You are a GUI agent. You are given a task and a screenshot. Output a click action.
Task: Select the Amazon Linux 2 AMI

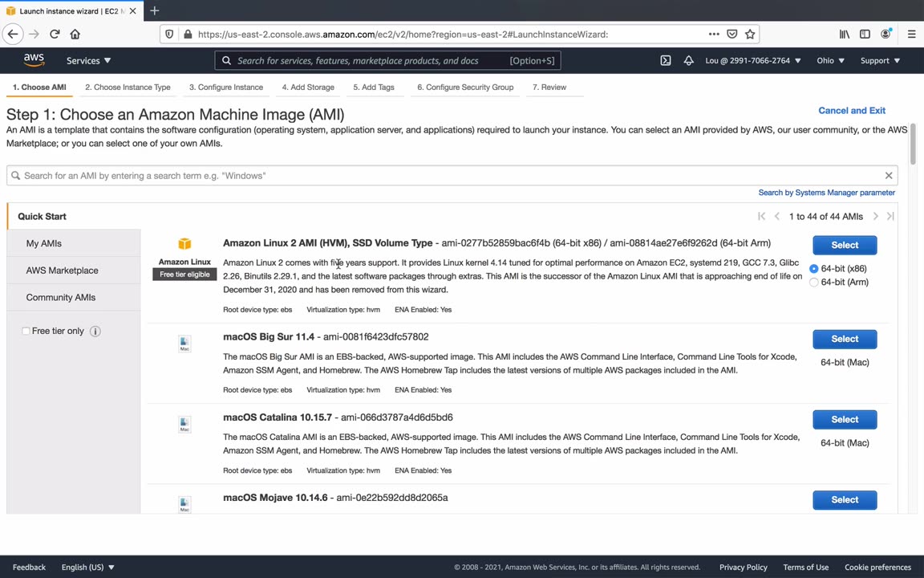point(845,246)
